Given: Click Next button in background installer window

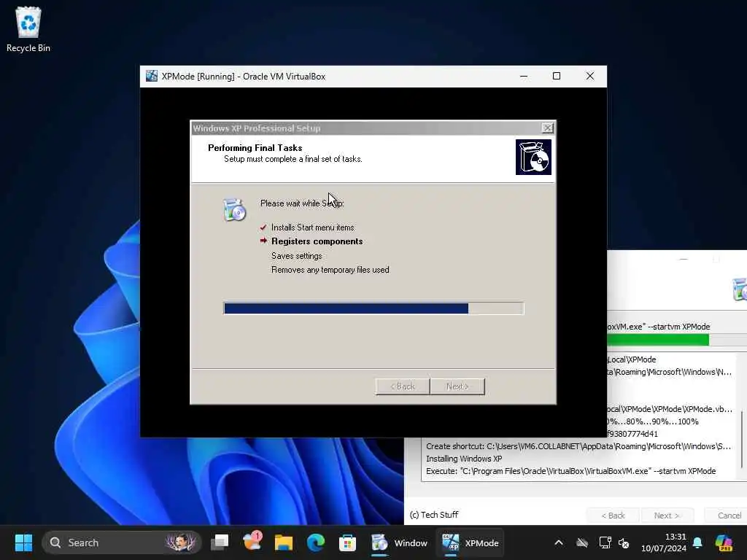Looking at the screenshot, I should click(x=667, y=516).
